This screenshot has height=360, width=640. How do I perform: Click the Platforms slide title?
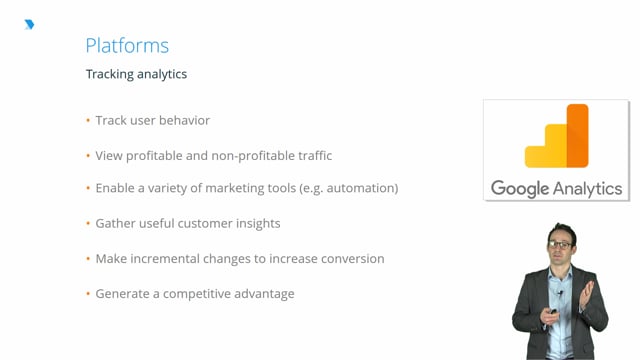click(x=127, y=46)
